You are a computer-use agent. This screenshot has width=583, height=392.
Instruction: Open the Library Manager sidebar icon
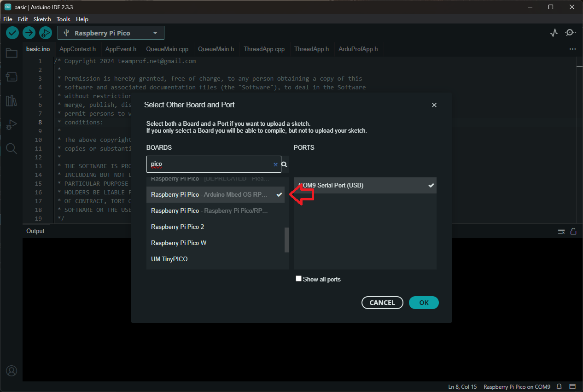click(x=12, y=101)
